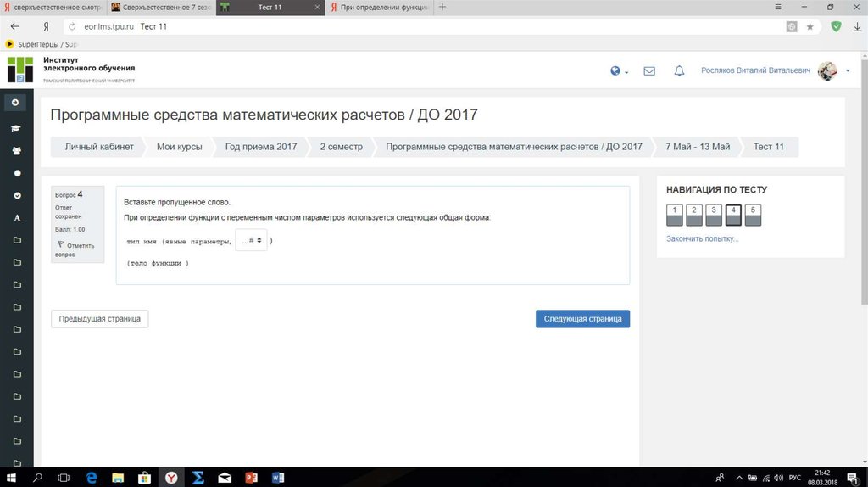Open the graduation cap course icon in sidebar
This screenshot has width=868, height=487.
[16, 128]
